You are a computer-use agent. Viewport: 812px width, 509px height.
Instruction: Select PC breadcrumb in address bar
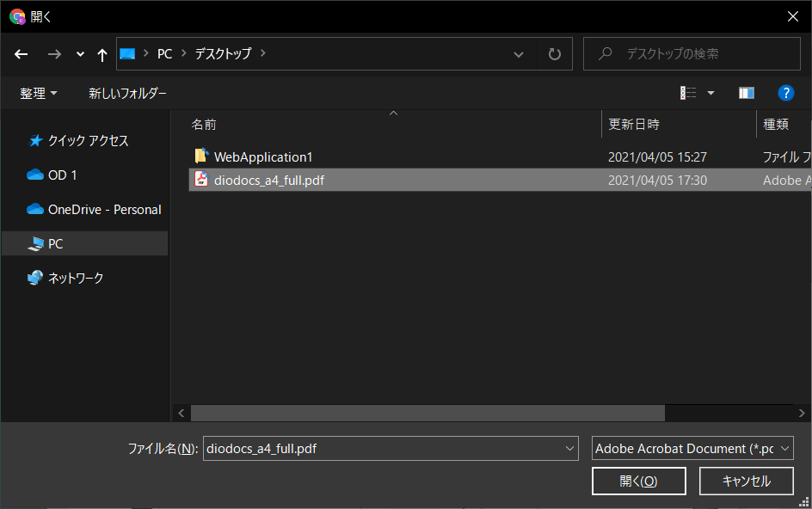pyautogui.click(x=164, y=54)
